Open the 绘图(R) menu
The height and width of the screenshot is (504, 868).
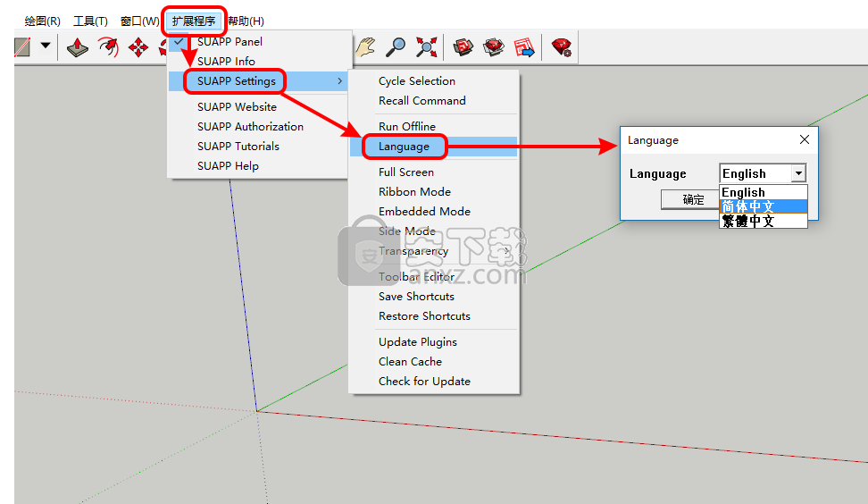point(42,21)
